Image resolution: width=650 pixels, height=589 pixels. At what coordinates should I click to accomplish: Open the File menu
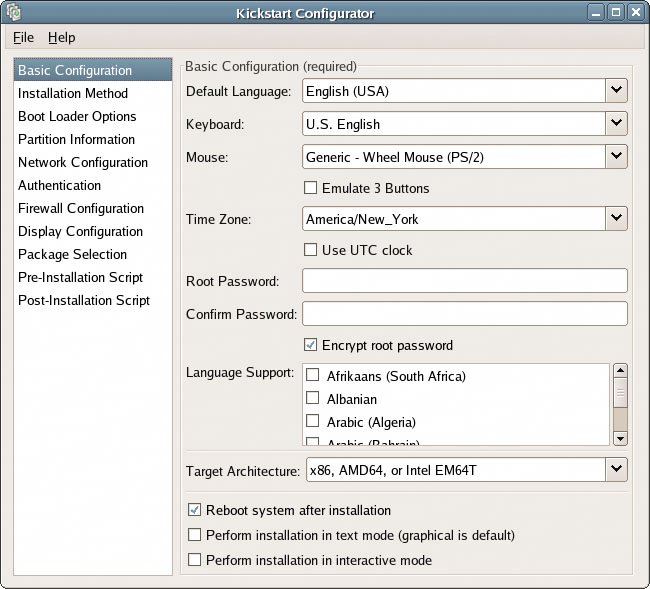[x=23, y=37]
